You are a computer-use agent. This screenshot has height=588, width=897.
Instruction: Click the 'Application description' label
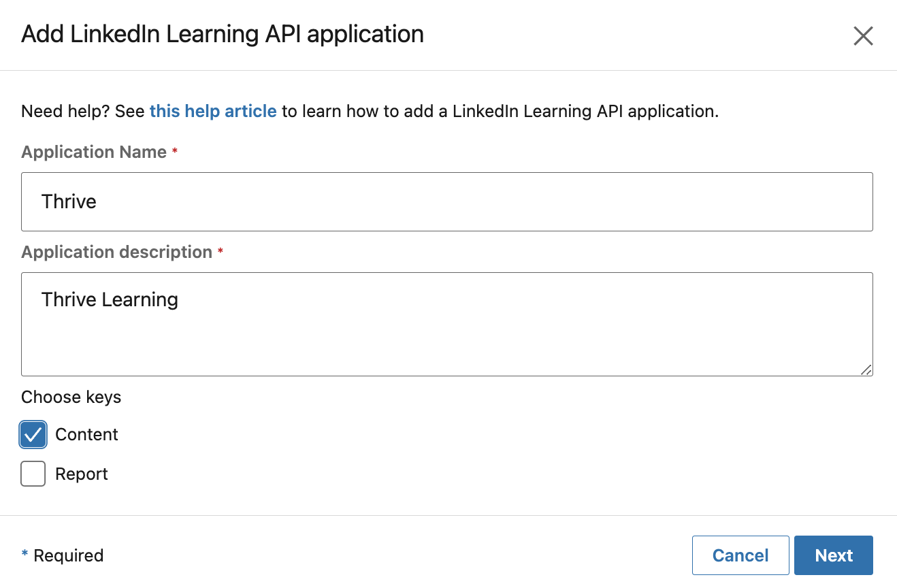coord(117,252)
